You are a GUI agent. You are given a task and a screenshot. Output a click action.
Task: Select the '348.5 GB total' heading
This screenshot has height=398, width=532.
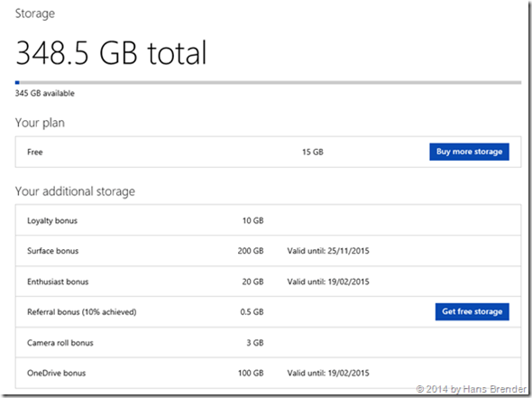click(x=111, y=52)
